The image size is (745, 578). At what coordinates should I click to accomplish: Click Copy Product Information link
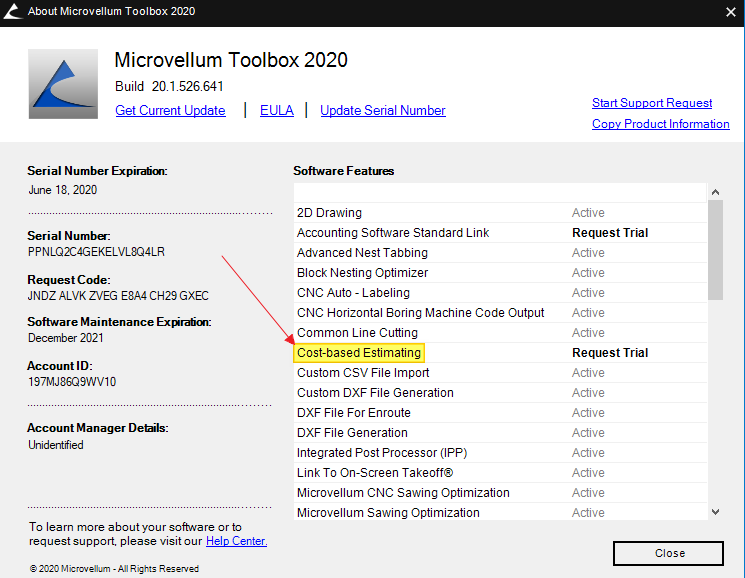click(x=660, y=123)
